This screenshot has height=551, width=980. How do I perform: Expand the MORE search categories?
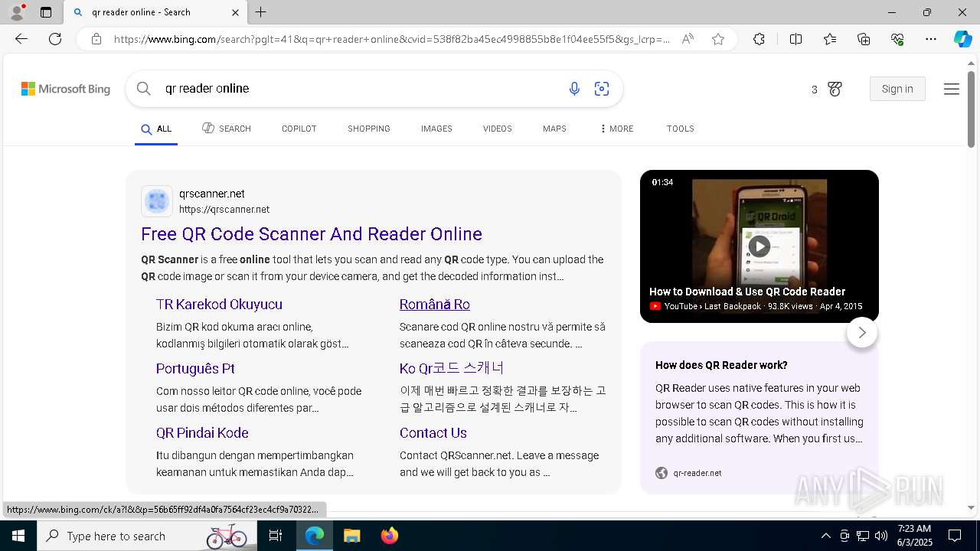pyautogui.click(x=617, y=129)
